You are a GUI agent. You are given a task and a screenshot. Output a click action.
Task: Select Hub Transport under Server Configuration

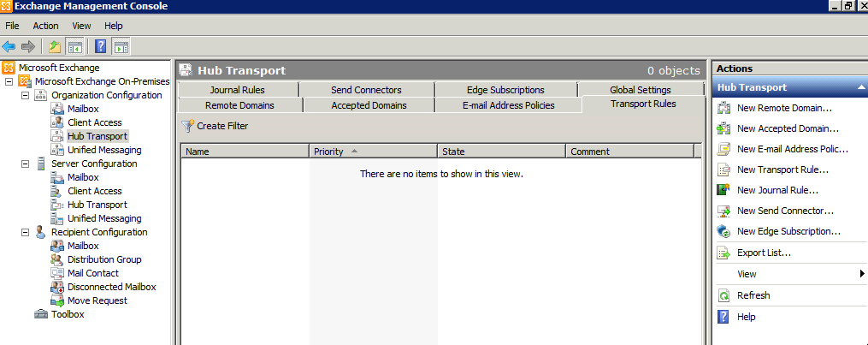[x=97, y=205]
